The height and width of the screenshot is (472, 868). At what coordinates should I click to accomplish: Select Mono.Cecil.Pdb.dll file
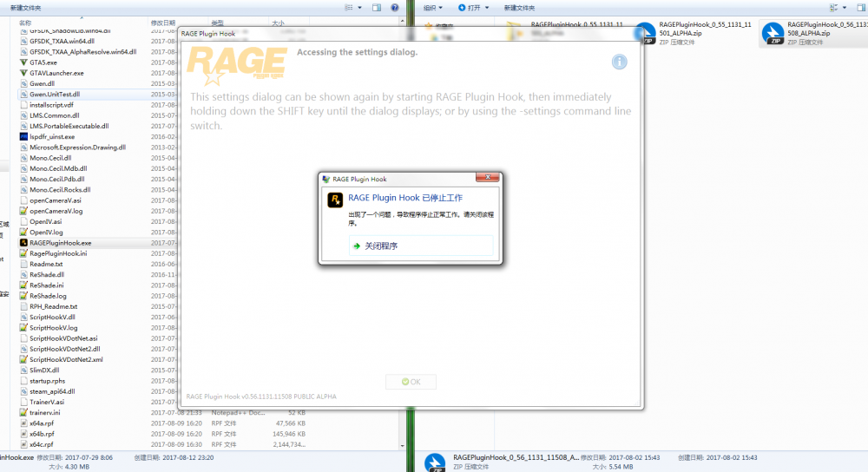click(57, 180)
